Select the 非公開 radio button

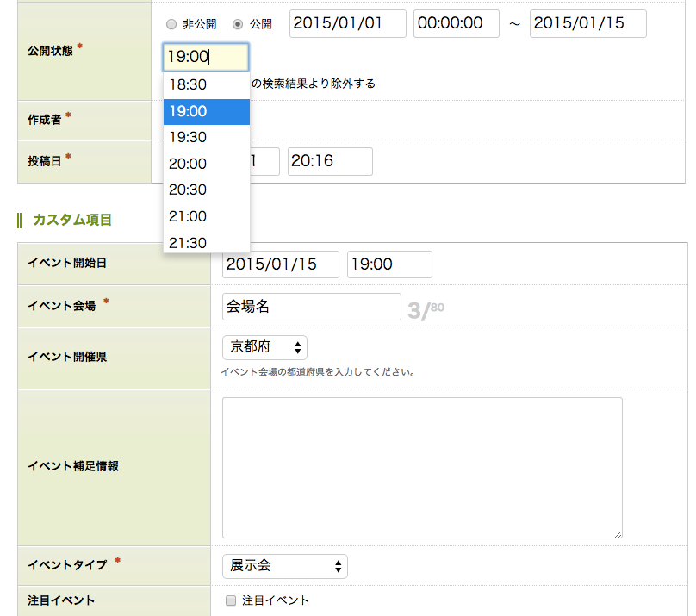click(171, 25)
